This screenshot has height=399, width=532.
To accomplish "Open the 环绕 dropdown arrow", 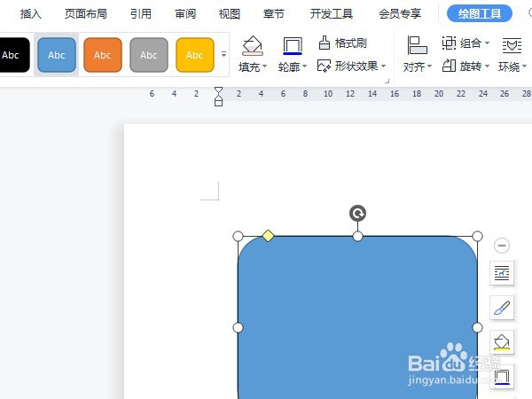I will (x=525, y=66).
